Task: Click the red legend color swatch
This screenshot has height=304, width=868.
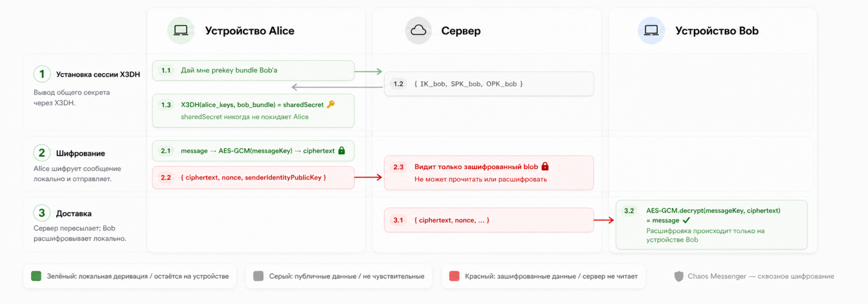Action: pyautogui.click(x=454, y=276)
